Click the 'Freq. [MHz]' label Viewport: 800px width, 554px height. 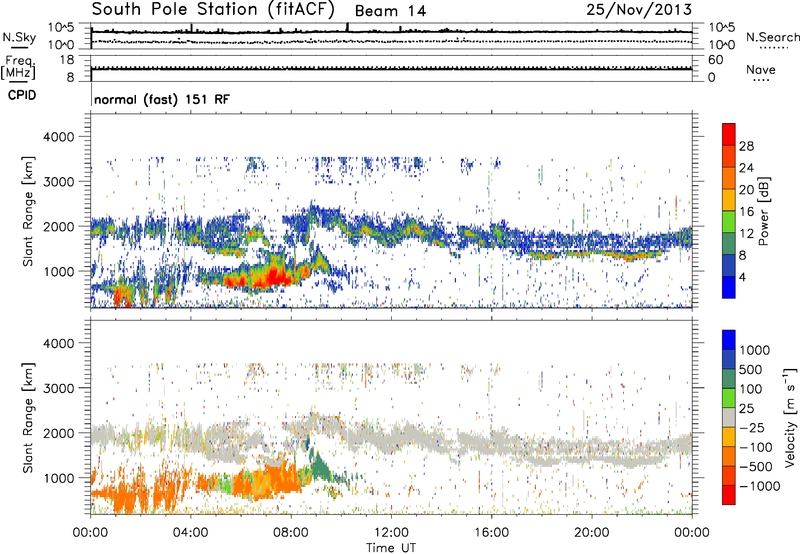point(18,68)
